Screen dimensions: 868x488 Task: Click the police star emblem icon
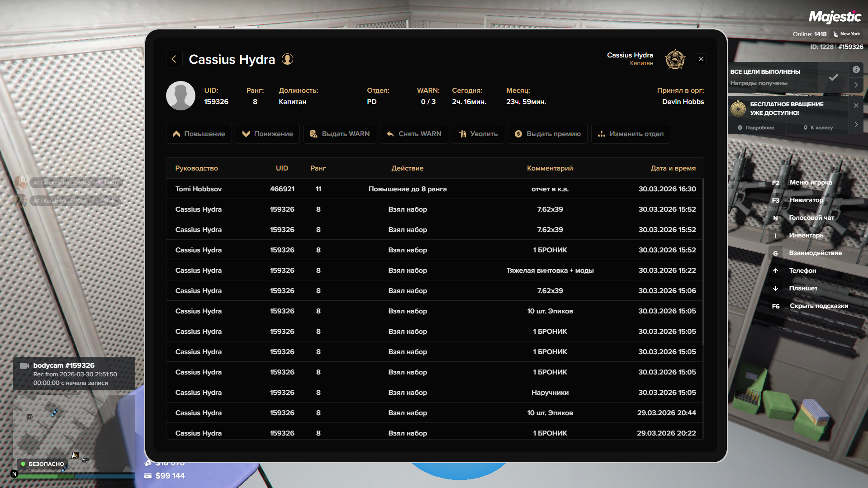point(675,59)
